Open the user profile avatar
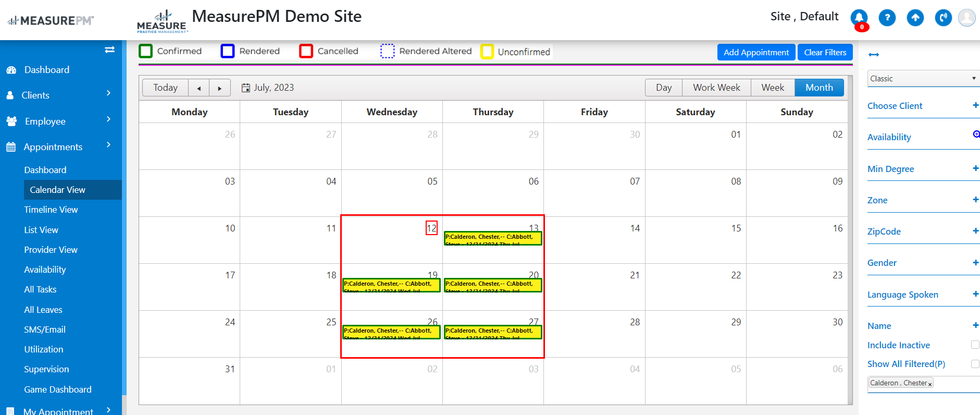The width and height of the screenshot is (980, 415). tap(967, 18)
